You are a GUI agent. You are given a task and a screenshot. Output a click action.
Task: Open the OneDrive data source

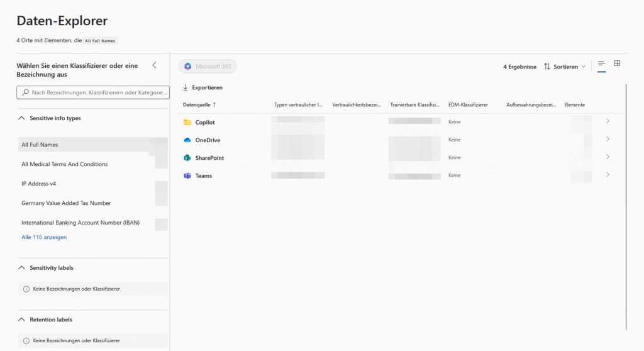[208, 140]
